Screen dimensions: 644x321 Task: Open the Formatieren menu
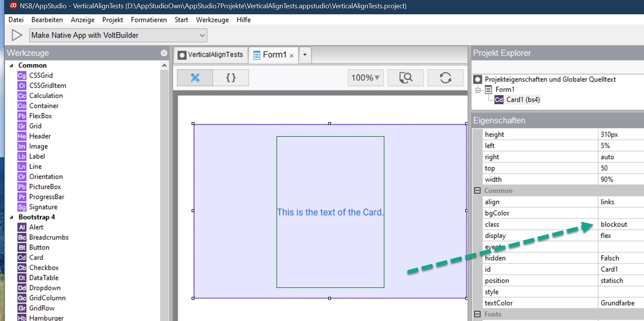[148, 20]
